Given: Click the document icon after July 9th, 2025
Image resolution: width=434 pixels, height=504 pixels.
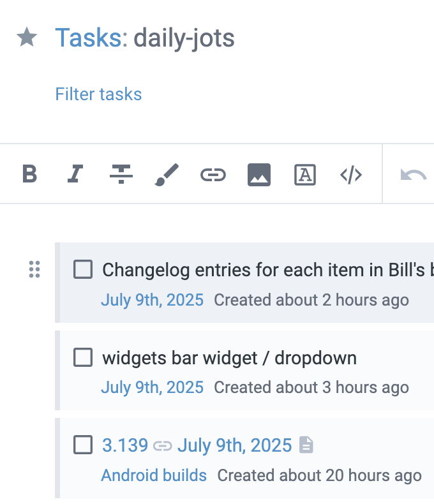Looking at the screenshot, I should 306,445.
